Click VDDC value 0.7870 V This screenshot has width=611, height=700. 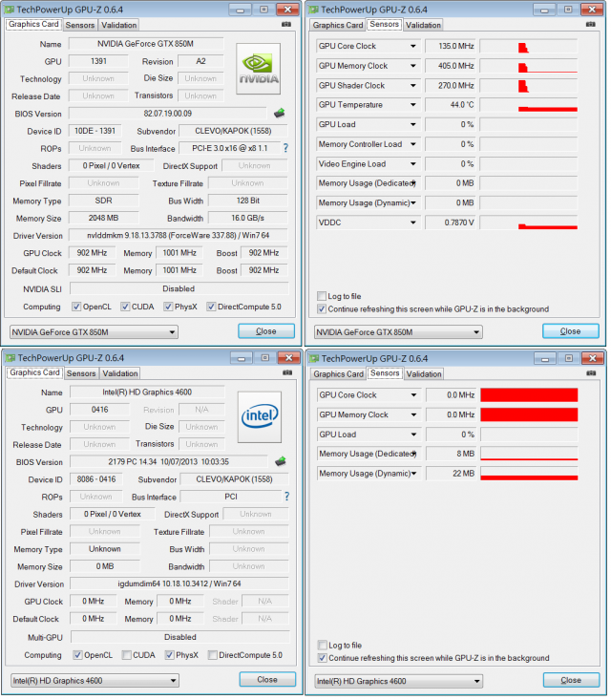451,223
